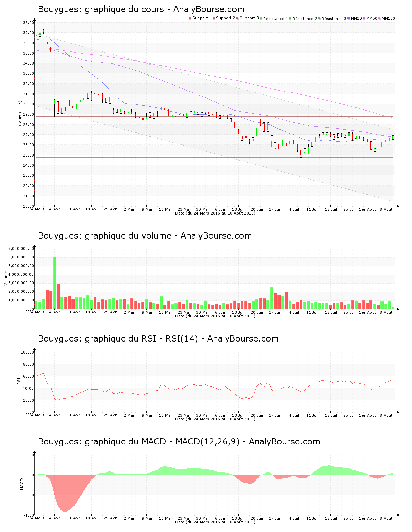Click the Support 1 red legend swatch
The width and height of the screenshot is (412, 532).
point(190,18)
